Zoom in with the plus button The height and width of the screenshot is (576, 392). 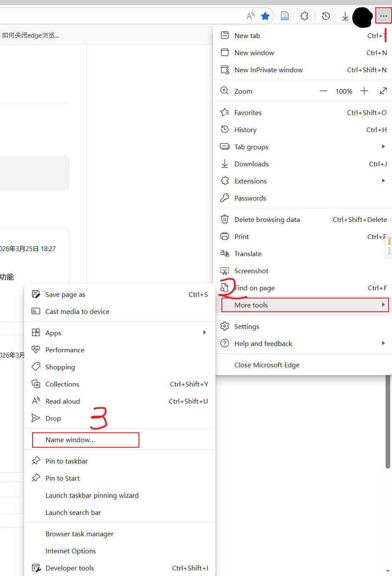(364, 91)
